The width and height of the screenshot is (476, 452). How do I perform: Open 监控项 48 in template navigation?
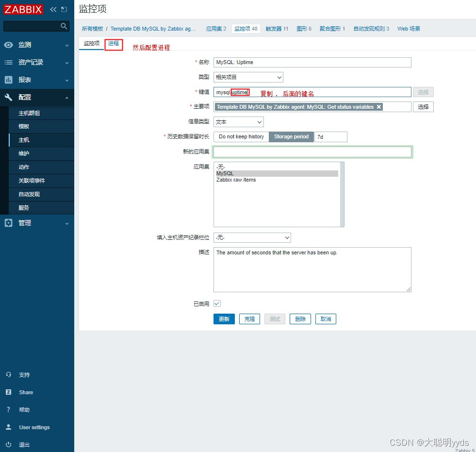point(246,29)
